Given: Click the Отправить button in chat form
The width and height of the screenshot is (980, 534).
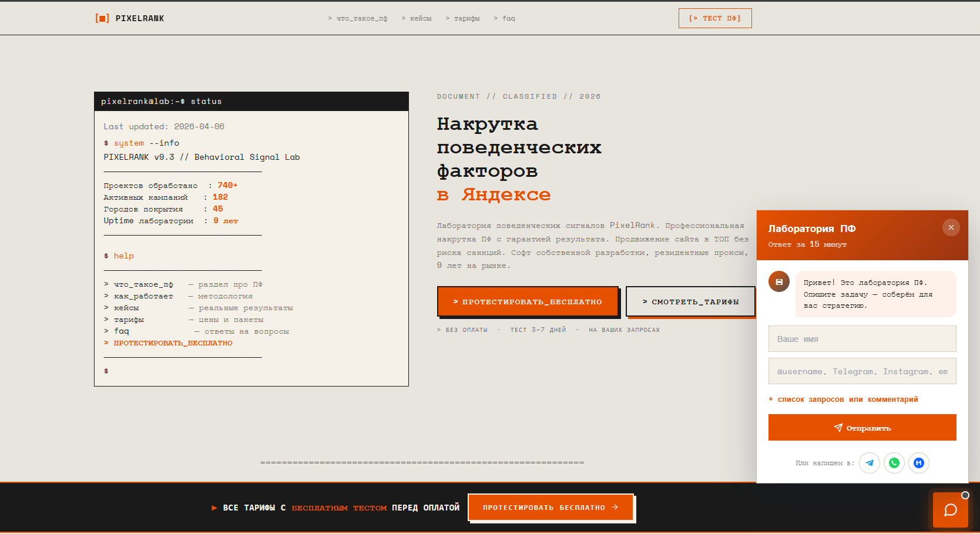Looking at the screenshot, I should tap(862, 428).
